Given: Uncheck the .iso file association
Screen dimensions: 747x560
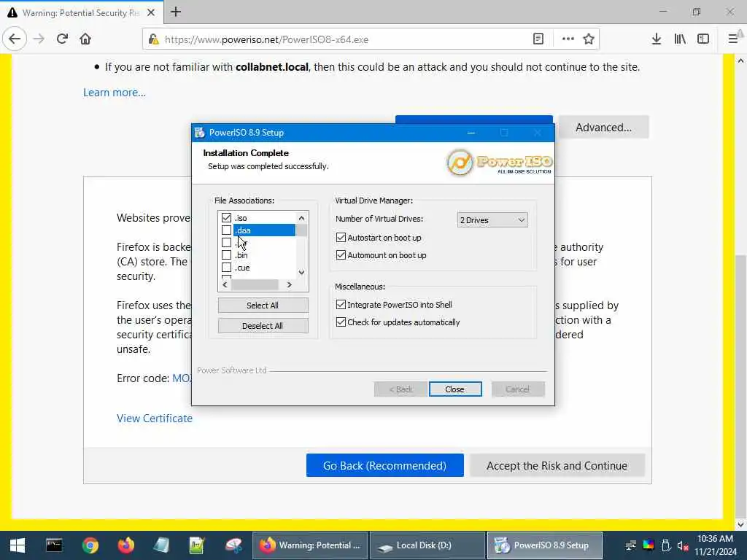Looking at the screenshot, I should pos(226,218).
